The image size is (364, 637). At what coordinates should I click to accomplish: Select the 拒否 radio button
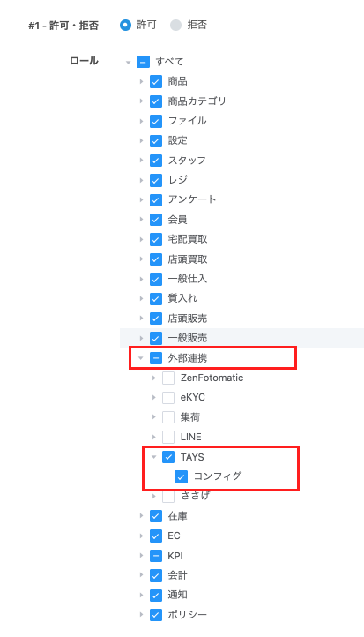(175, 26)
